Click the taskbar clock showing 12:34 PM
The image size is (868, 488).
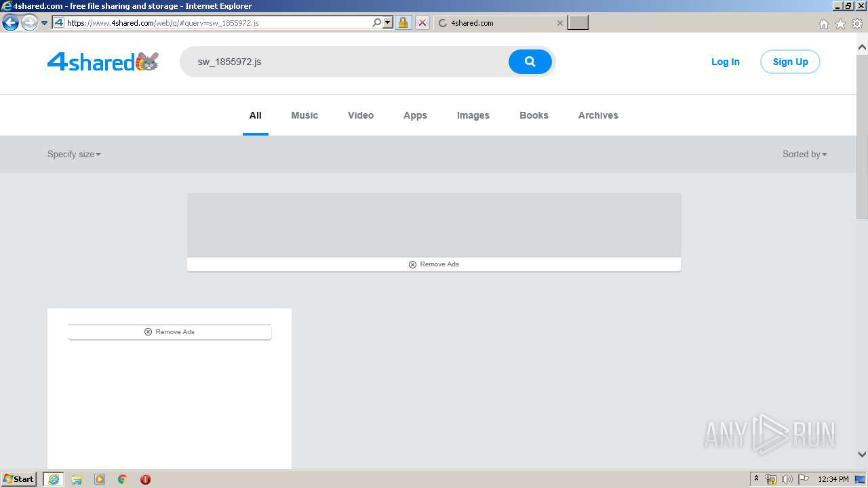tap(833, 479)
